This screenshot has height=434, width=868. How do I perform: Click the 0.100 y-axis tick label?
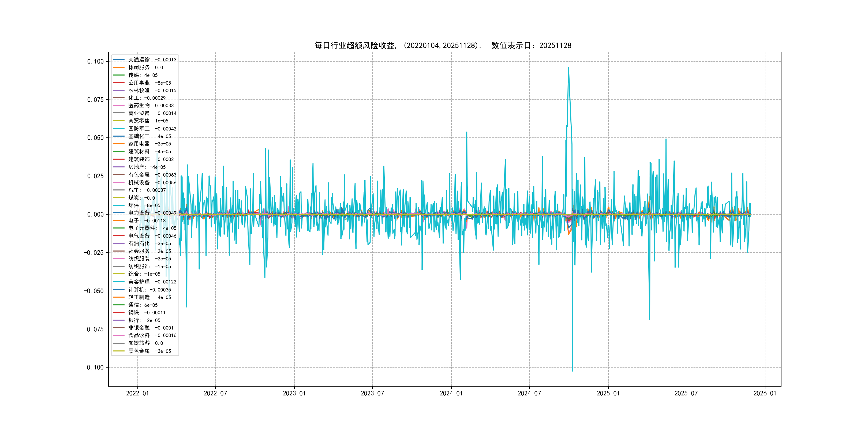click(x=95, y=61)
